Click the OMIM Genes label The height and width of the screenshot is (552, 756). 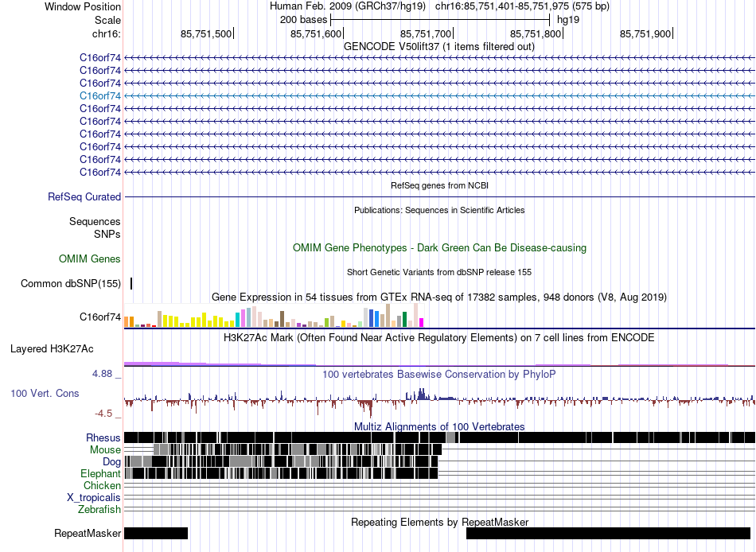pyautogui.click(x=90, y=259)
